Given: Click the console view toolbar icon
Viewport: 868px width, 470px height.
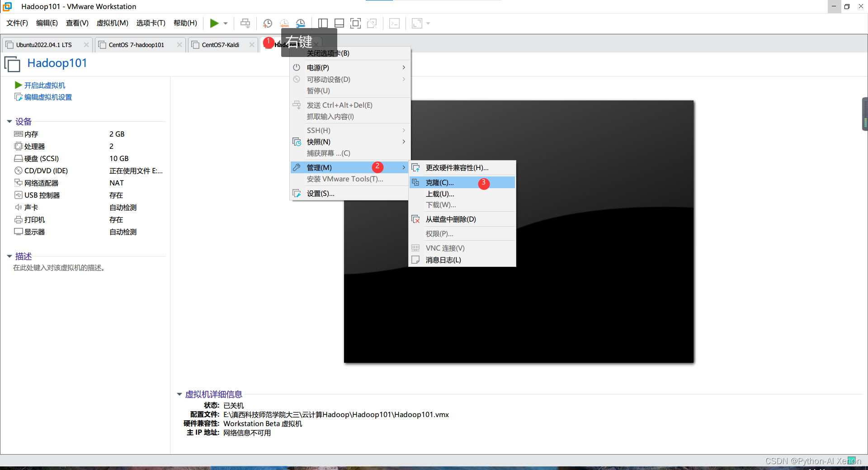Looking at the screenshot, I should pos(394,24).
